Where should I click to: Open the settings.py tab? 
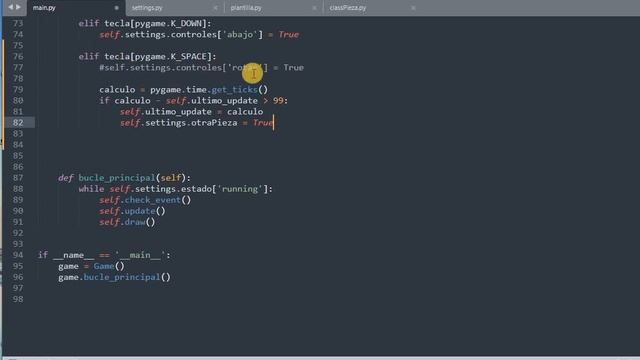[147, 8]
